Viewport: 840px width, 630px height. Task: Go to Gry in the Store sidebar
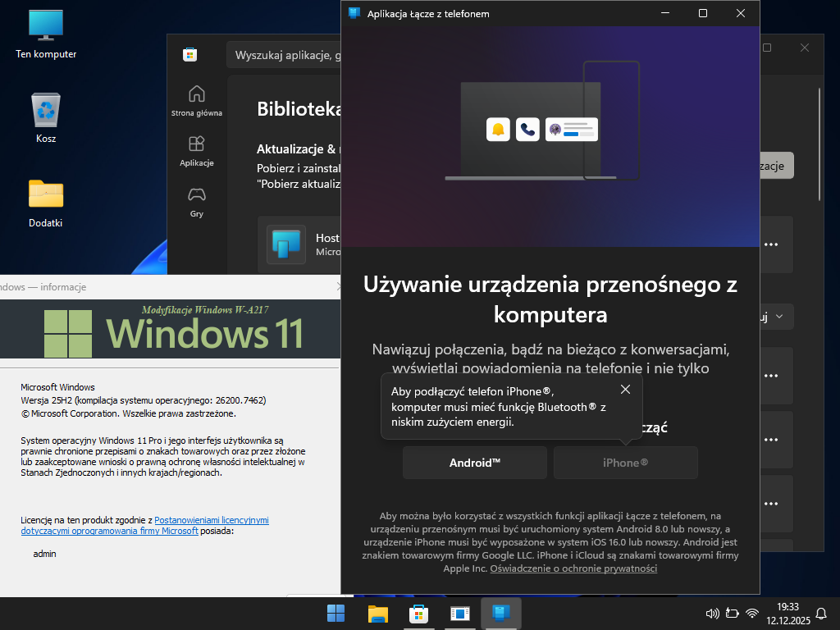pyautogui.click(x=197, y=202)
